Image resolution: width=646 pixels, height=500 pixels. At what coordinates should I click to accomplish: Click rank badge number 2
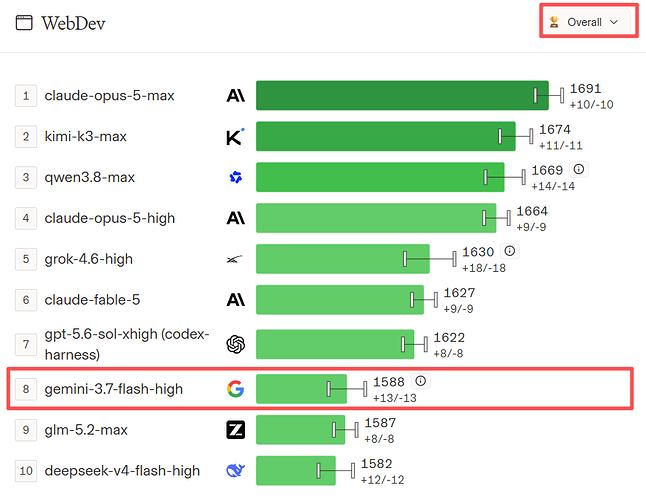tap(26, 136)
